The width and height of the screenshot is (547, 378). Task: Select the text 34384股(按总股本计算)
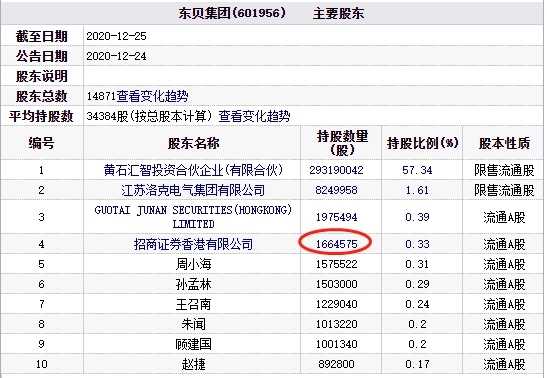149,116
